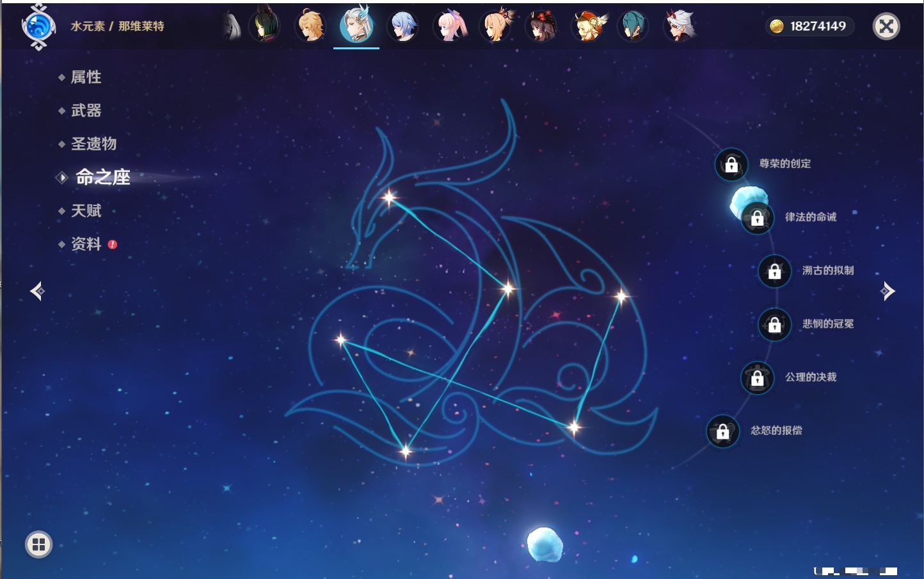Click the 溯古的拟制 label
This screenshot has height=579, width=924.
coord(828,270)
